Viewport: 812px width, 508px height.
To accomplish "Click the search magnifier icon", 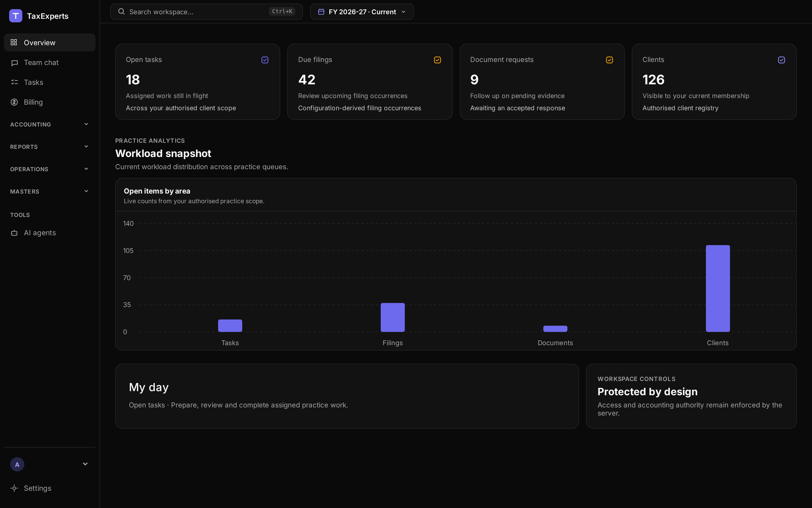I will (x=122, y=11).
